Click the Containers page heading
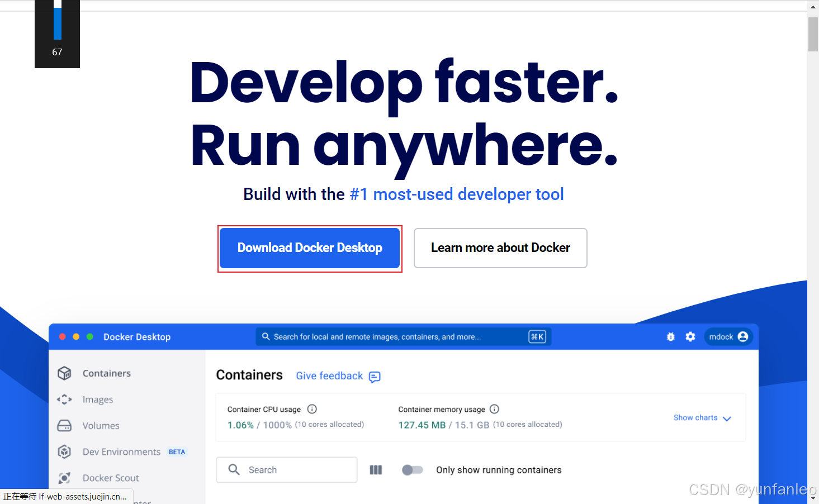 pos(249,375)
